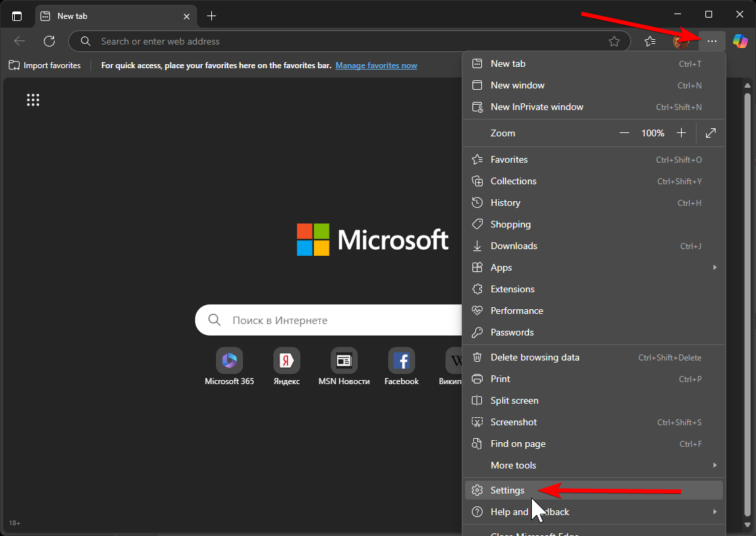756x536 pixels.
Task: Open Collections from the menu
Action: (x=594, y=181)
